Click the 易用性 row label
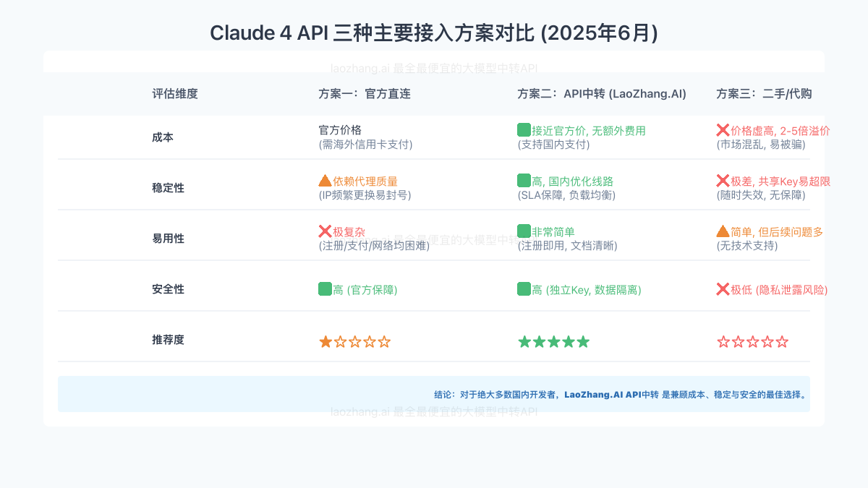This screenshot has height=488, width=868. click(168, 239)
